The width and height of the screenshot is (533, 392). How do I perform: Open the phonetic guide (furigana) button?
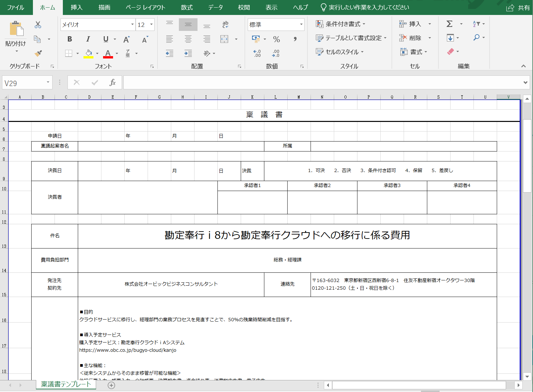(128, 53)
